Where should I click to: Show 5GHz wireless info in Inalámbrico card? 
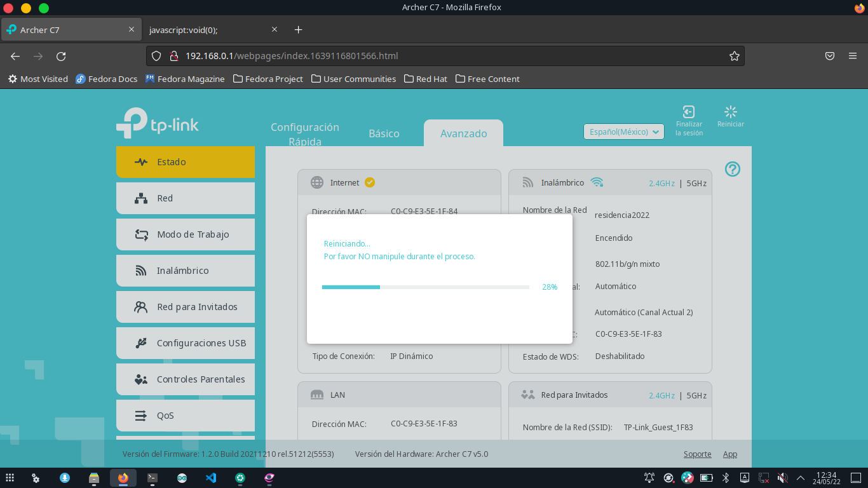coord(696,183)
